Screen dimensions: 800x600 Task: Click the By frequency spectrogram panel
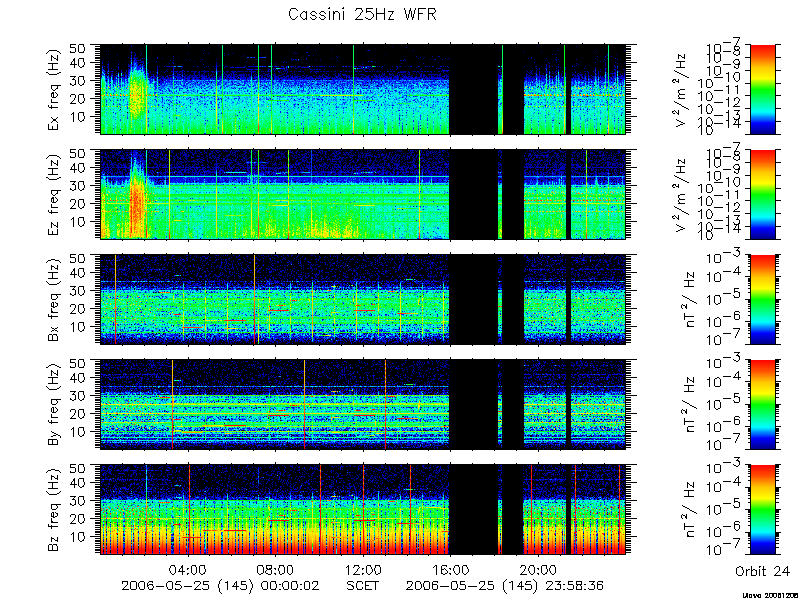(363, 405)
